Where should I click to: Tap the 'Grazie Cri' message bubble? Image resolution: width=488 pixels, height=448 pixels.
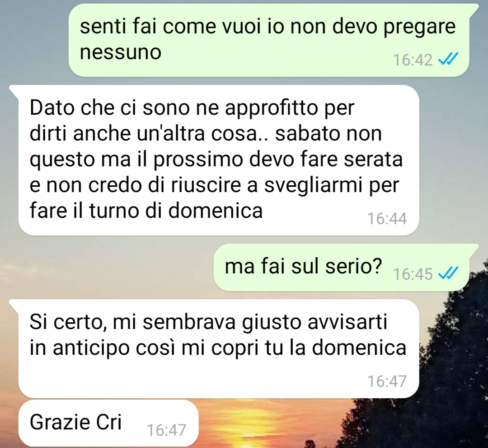tap(108, 423)
